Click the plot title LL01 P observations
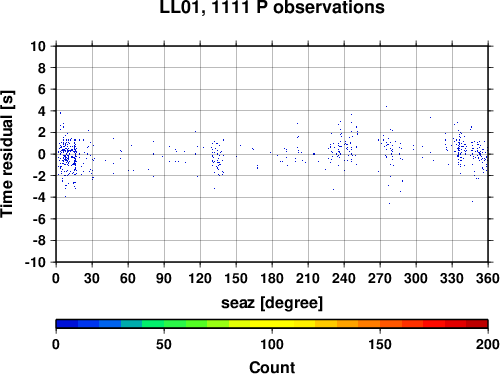Viewport: 500px width, 374px height. (x=272, y=7)
